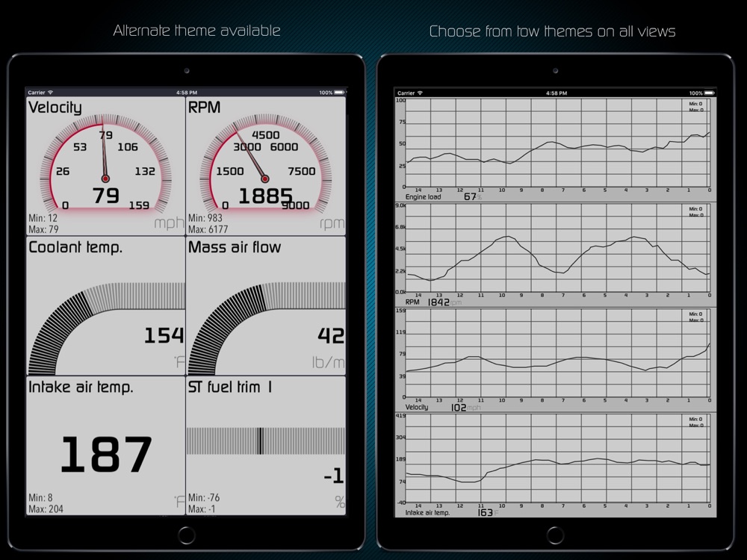
Task: Tap the RPM dial gauge
Action: [265, 164]
